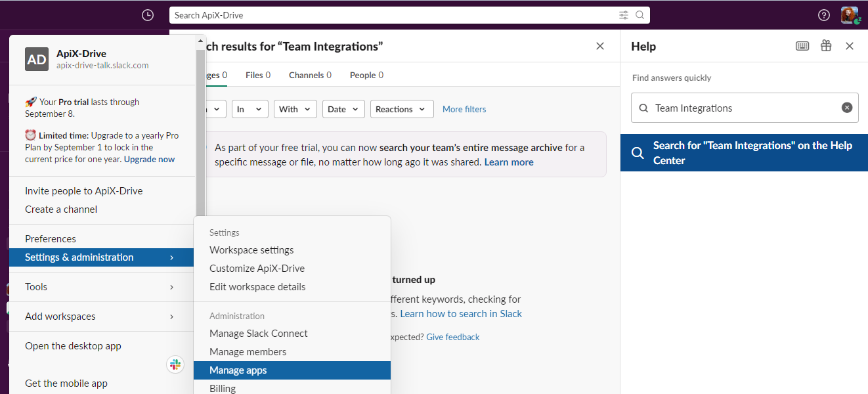Click the More filters link
Screen dimensions: 868x394
click(464, 109)
